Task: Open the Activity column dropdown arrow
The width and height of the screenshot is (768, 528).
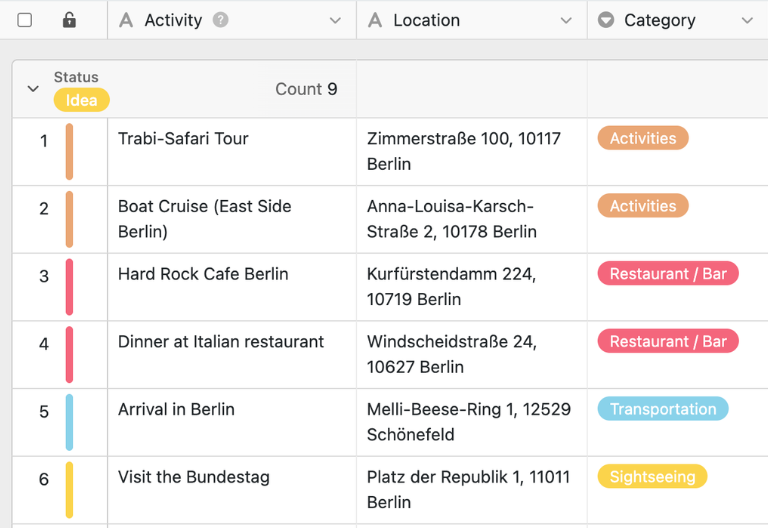Action: point(335,21)
